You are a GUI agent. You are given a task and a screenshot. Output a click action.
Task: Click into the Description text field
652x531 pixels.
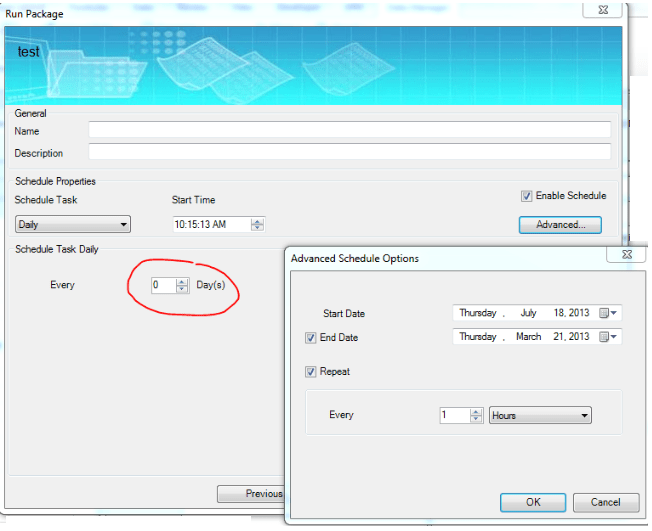pyautogui.click(x=349, y=152)
